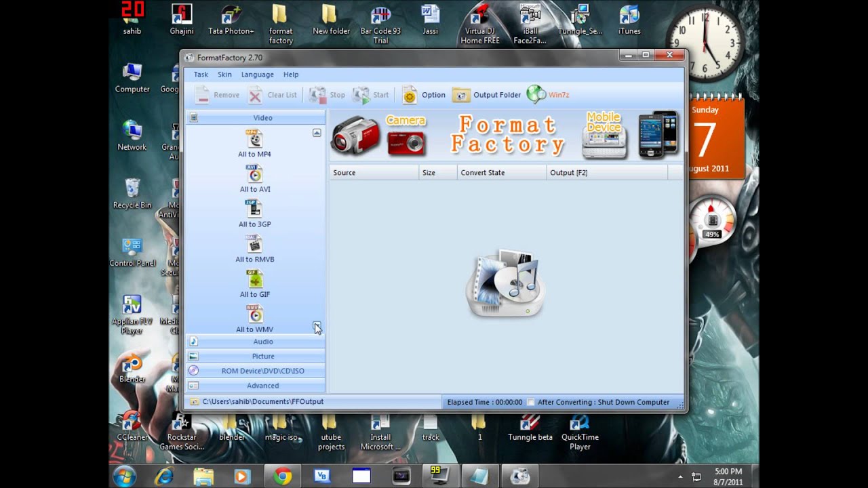Select the QuickTime Player desktop shortcut
Screen dimensions: 868x488
580,432
